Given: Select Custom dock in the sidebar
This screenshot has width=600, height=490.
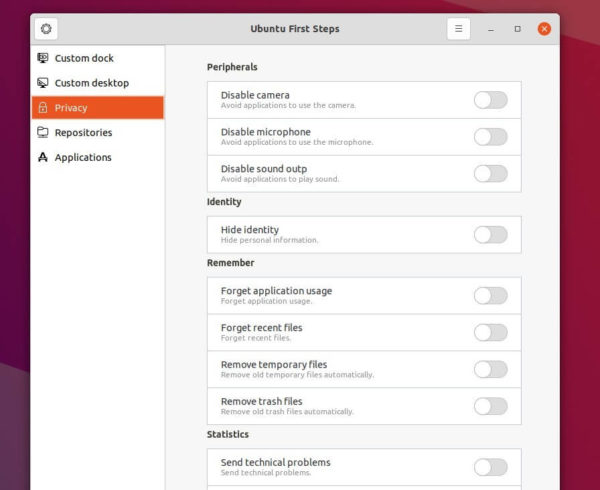Looking at the screenshot, I should tap(98, 58).
